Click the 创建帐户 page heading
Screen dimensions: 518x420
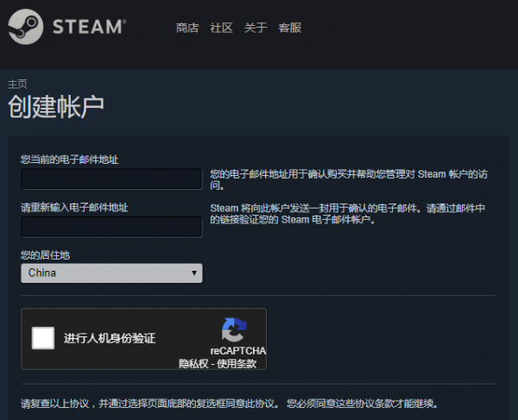56,108
